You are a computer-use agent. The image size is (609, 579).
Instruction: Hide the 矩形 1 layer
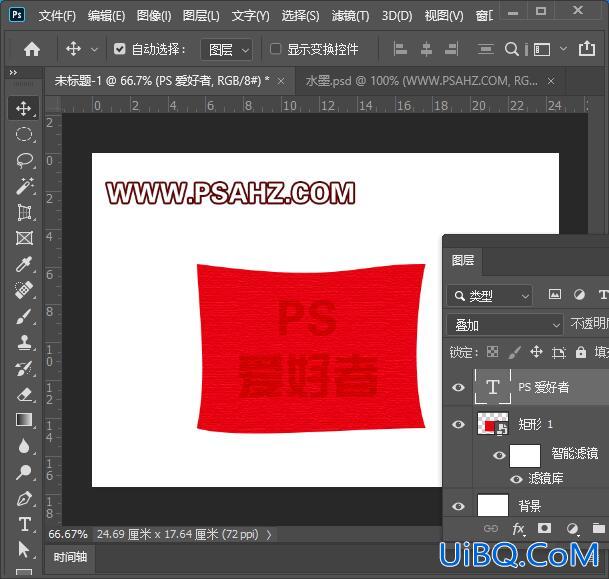[x=458, y=424]
